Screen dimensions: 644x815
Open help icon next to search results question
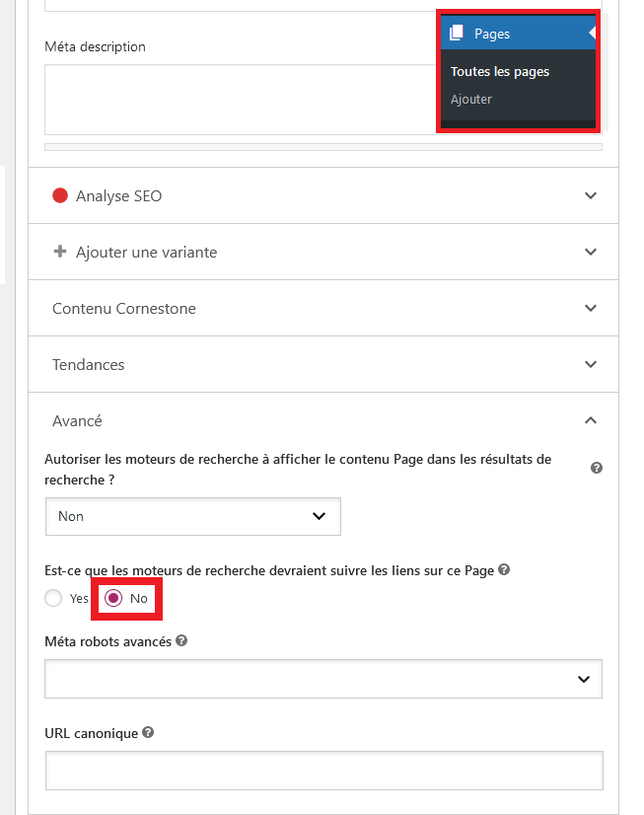597,467
